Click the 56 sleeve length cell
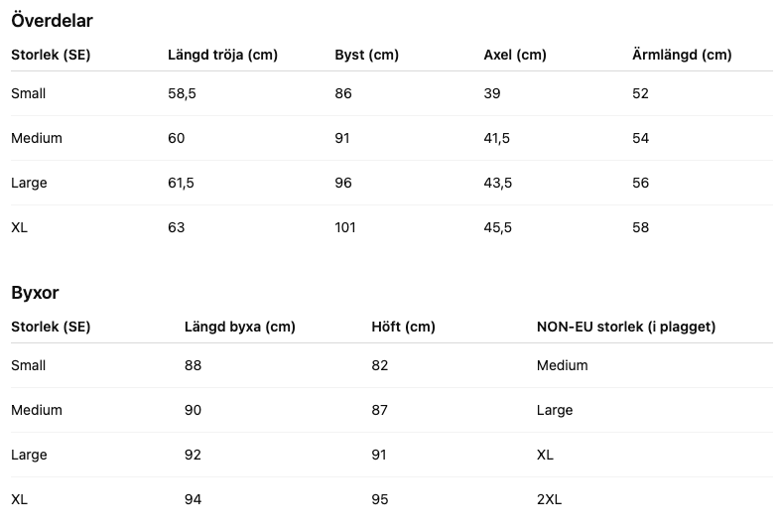This screenshot has width=780, height=532. pos(640,183)
